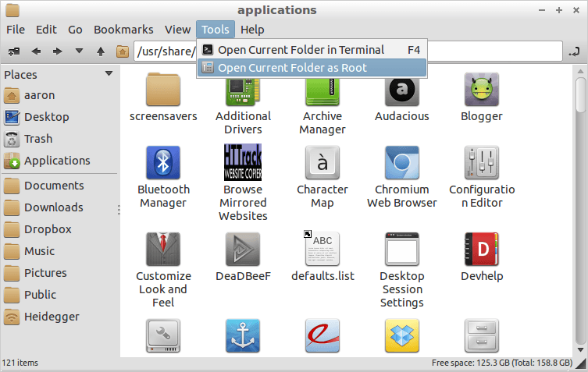This screenshot has height=372, width=588.
Task: Click the scrollbar down arrow
Action: coord(580,350)
